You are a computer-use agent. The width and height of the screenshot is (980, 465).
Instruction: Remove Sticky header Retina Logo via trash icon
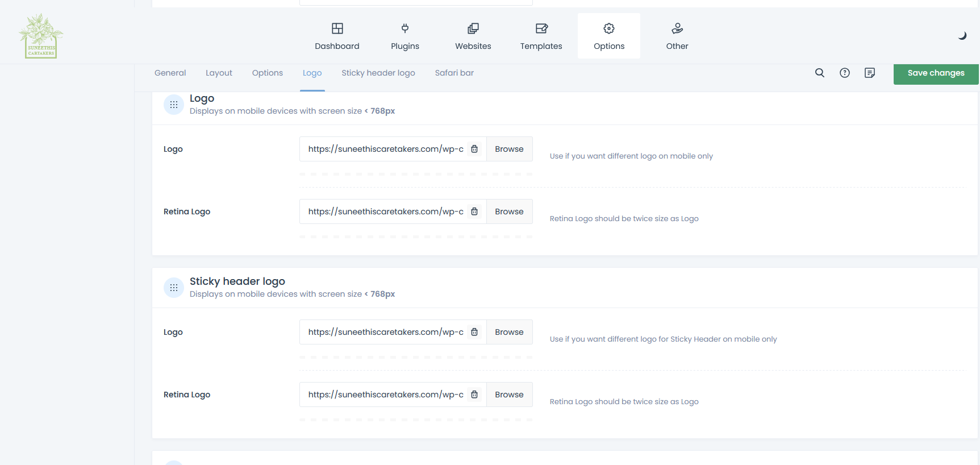[x=474, y=395]
